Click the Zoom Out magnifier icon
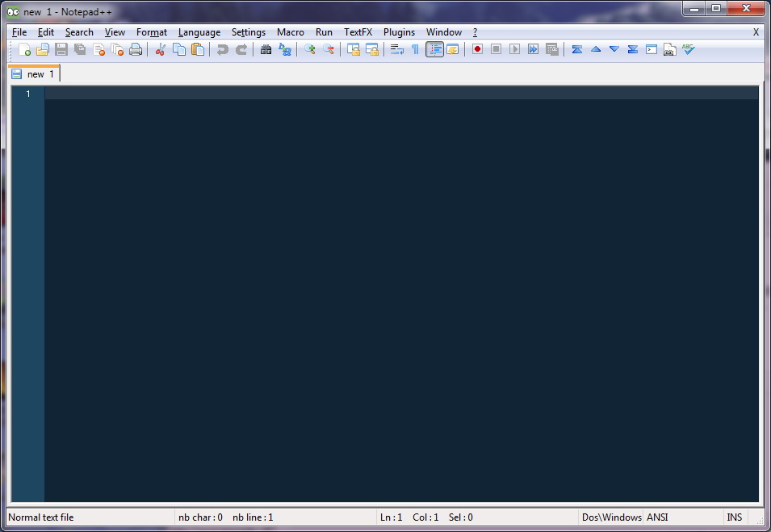The image size is (771, 532). (x=329, y=49)
